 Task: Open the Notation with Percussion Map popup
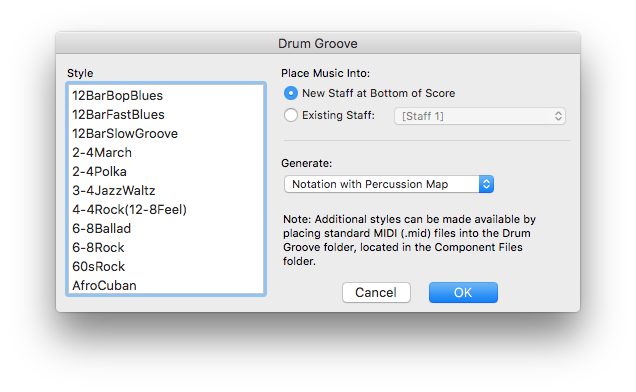(x=389, y=184)
